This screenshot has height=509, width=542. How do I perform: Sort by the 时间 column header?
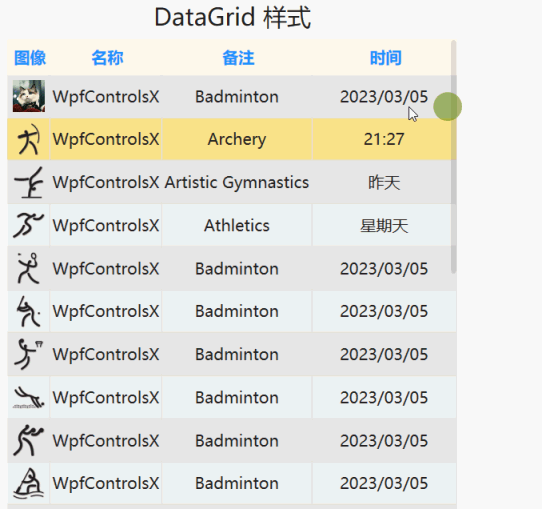tap(385, 58)
